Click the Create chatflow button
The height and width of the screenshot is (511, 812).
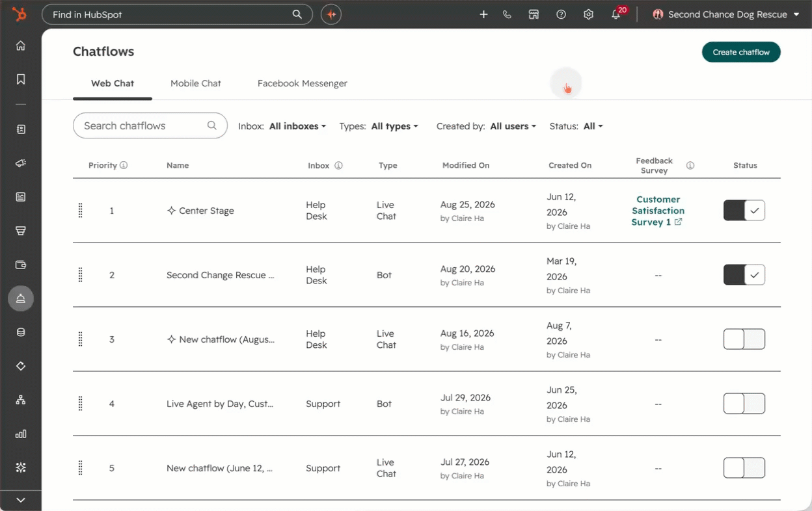741,52
